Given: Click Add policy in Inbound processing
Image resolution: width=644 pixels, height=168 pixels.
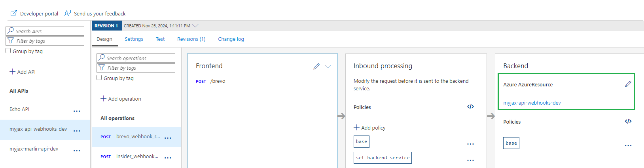Looking at the screenshot, I should 369,128.
